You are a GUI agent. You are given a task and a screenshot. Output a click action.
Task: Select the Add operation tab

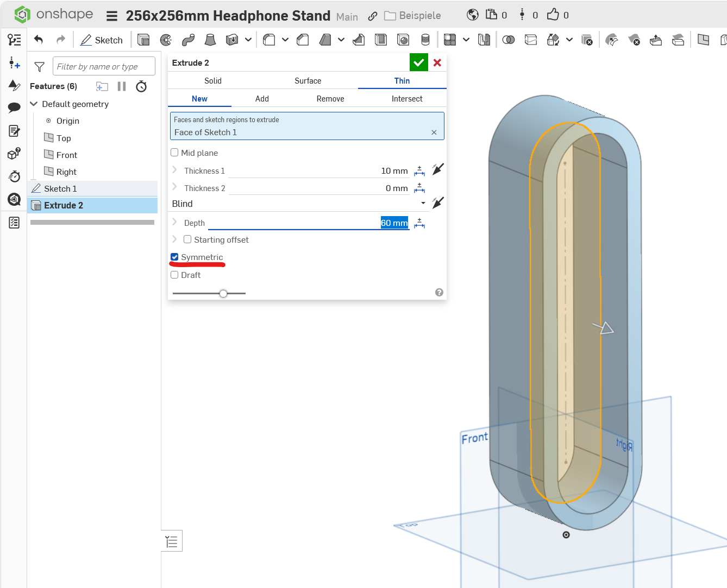click(262, 99)
